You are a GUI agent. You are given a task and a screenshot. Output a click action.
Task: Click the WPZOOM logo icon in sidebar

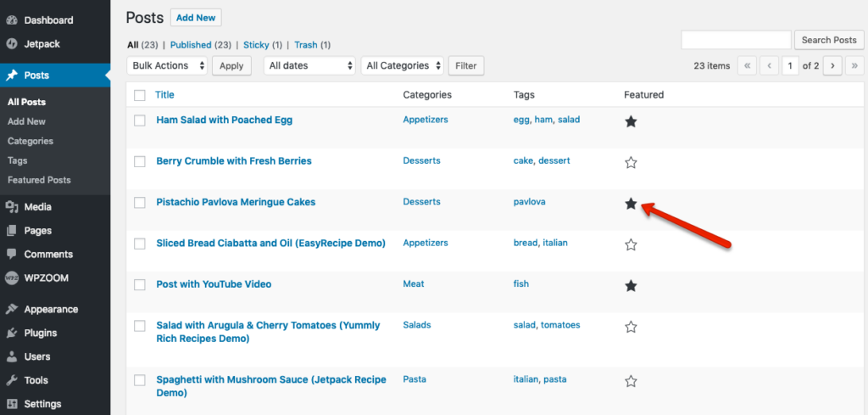[x=12, y=278]
